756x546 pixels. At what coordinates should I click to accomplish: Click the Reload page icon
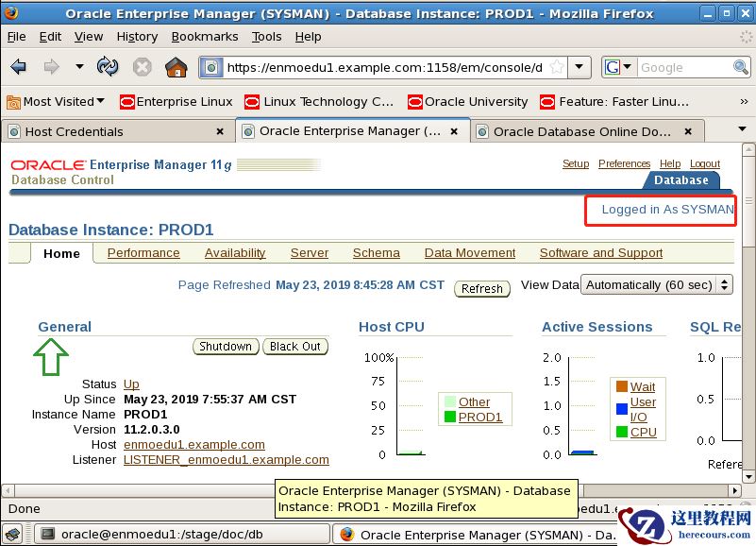108,67
